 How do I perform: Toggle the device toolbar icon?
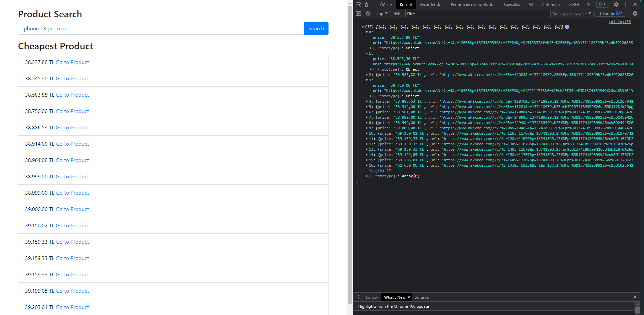367,4
